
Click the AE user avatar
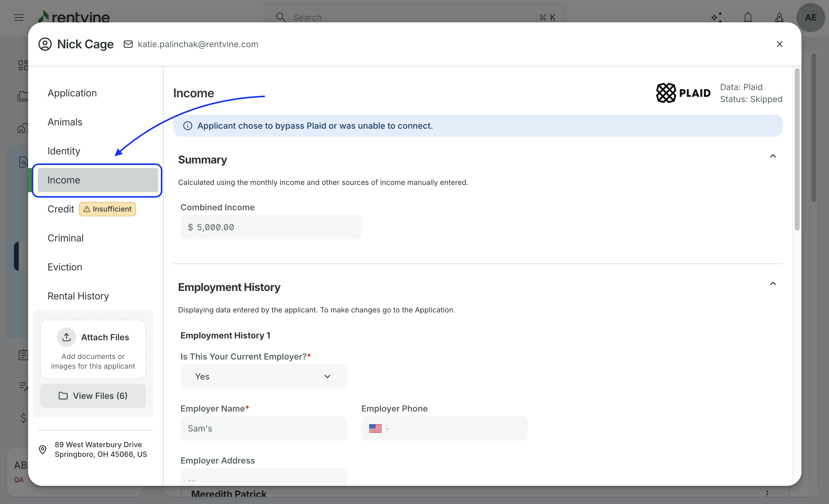pos(810,18)
